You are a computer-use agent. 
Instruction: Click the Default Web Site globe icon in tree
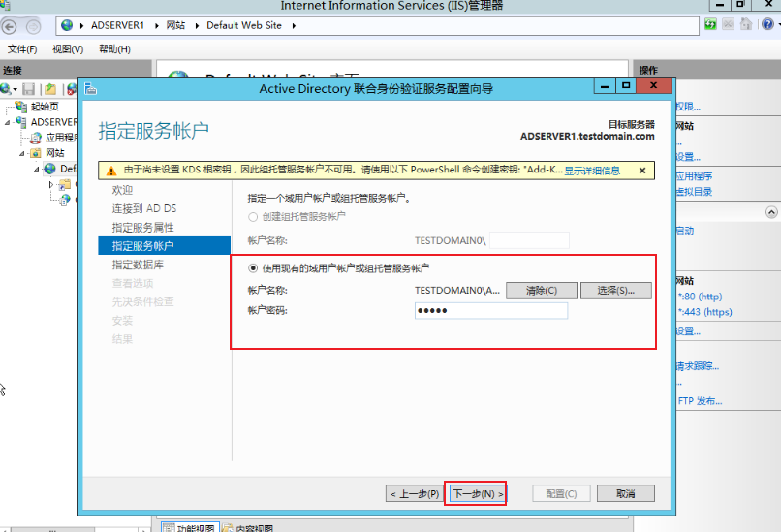(49, 169)
